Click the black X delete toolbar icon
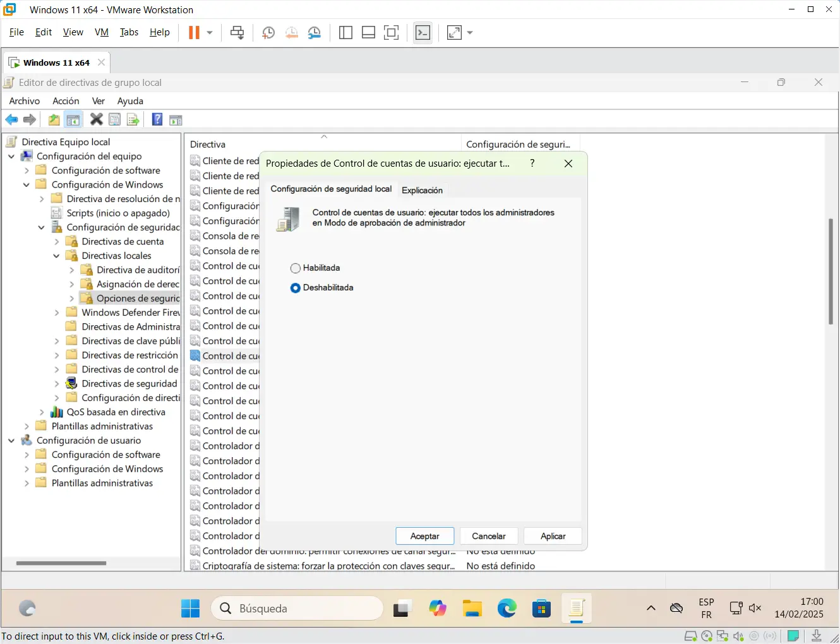The height and width of the screenshot is (644, 840). (x=96, y=119)
